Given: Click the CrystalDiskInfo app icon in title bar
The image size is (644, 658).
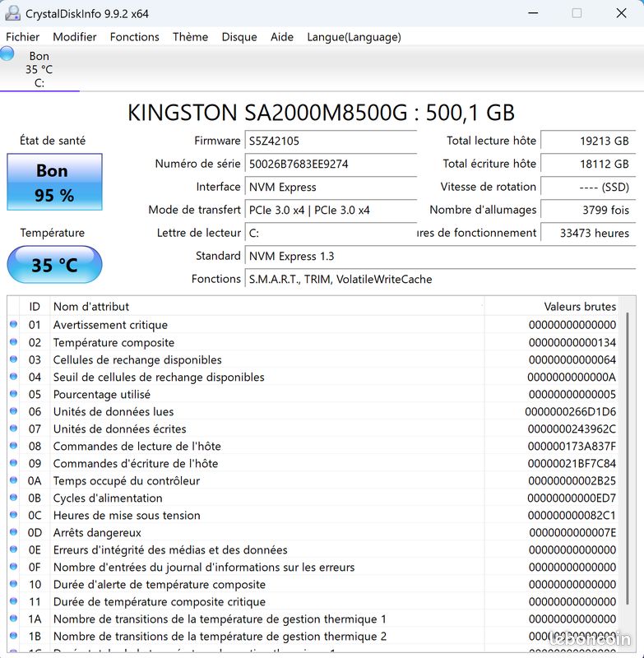Looking at the screenshot, I should click(x=12, y=13).
